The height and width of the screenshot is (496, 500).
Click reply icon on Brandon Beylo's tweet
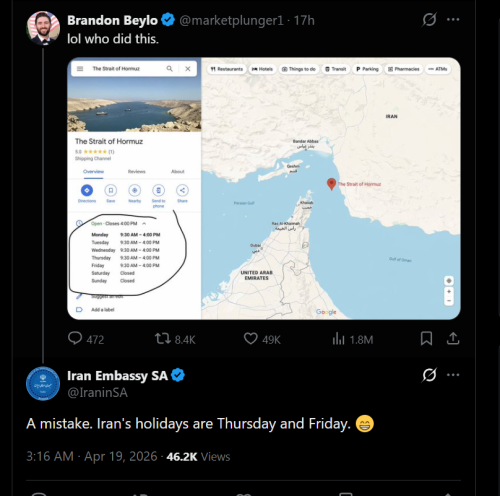tap(75, 338)
